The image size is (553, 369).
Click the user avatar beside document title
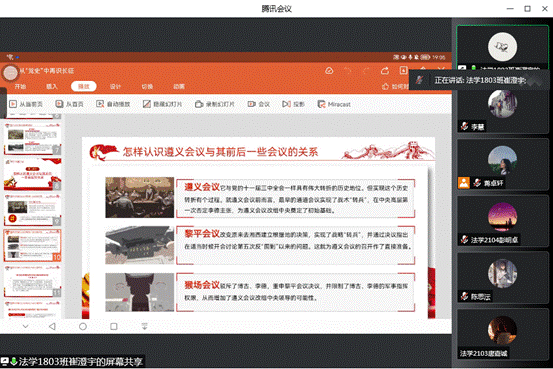(10, 73)
